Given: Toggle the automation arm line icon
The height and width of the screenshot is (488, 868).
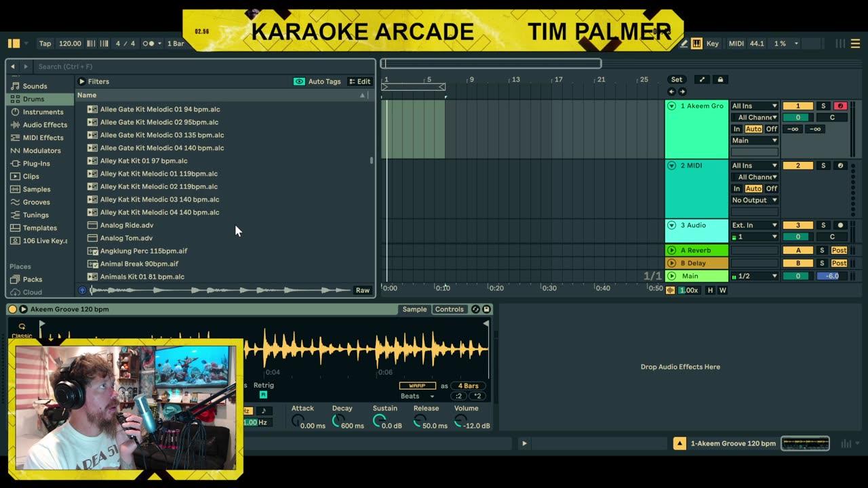Looking at the screenshot, I should (x=702, y=79).
